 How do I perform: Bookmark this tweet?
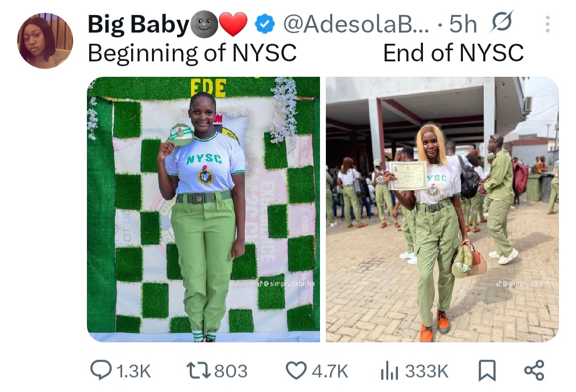(486, 370)
